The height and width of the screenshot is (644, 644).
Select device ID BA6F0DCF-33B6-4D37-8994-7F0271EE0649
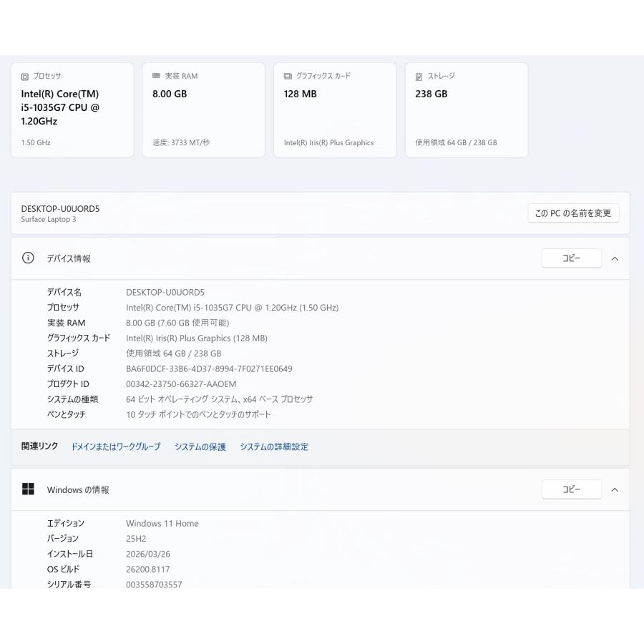[x=209, y=369]
